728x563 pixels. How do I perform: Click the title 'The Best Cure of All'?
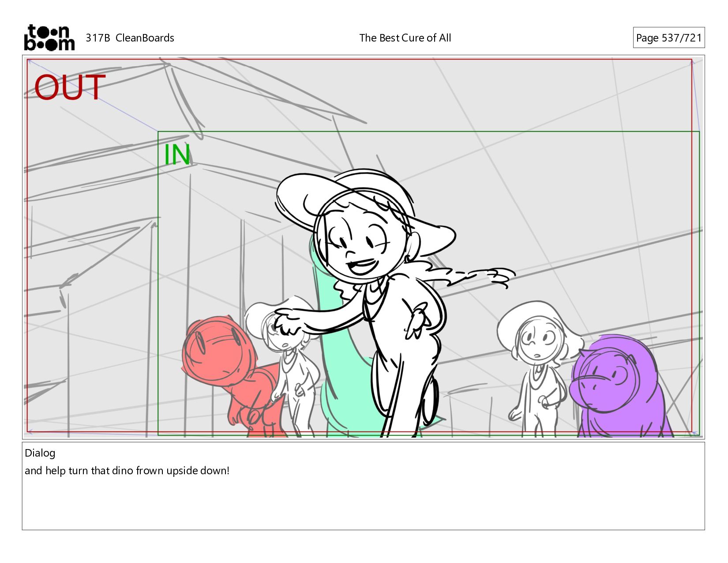(405, 38)
